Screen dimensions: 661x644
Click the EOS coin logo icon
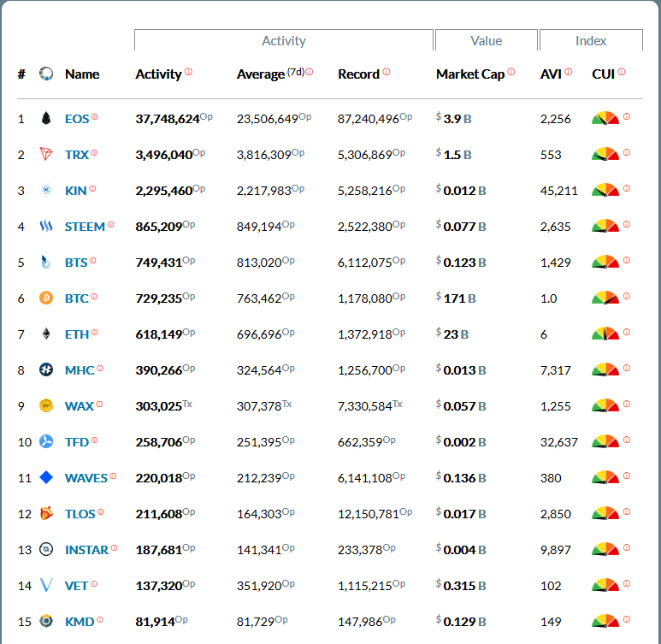click(x=46, y=119)
